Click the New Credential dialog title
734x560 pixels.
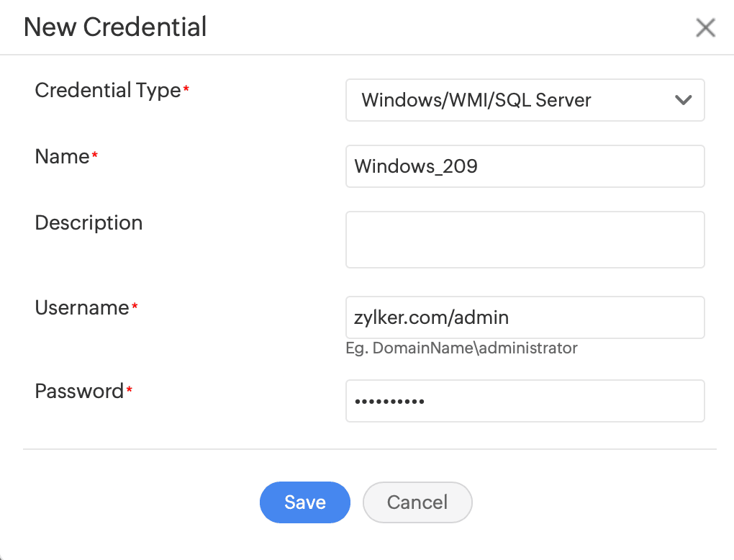coord(115,27)
